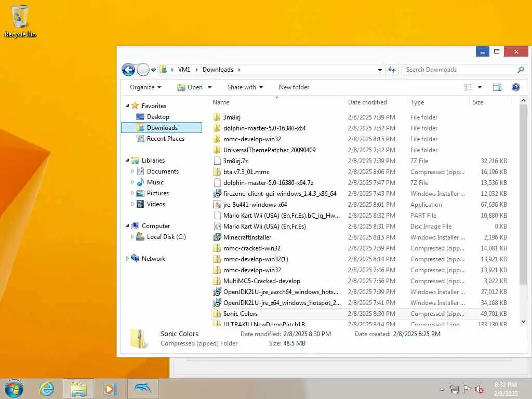Change your view icon button
532x399 pixels.
coord(468,87)
